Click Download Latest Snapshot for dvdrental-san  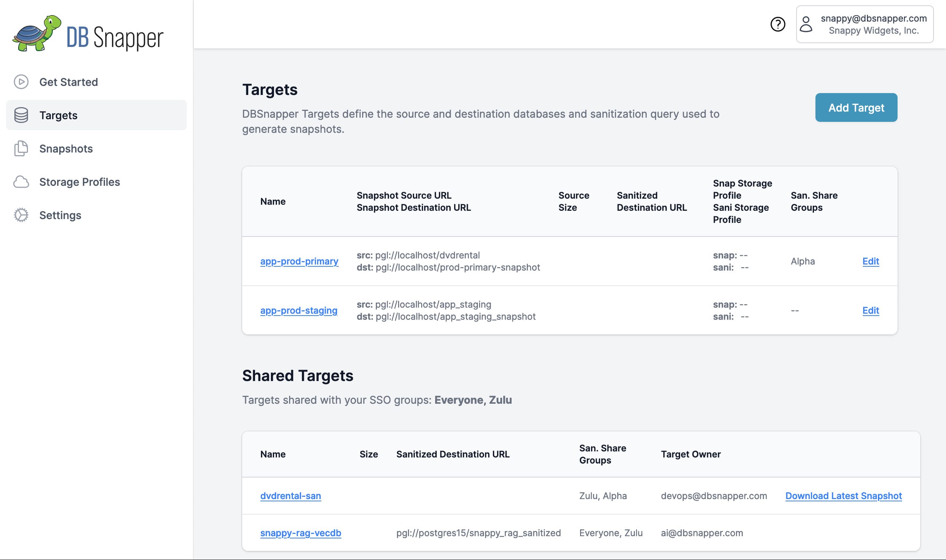tap(844, 496)
